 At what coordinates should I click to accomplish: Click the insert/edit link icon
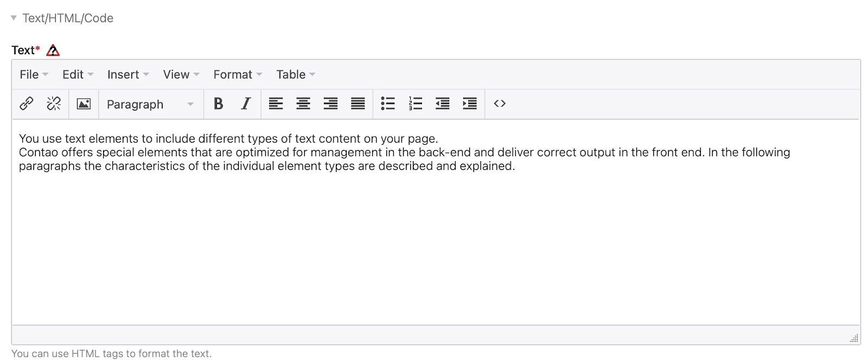pos(27,104)
